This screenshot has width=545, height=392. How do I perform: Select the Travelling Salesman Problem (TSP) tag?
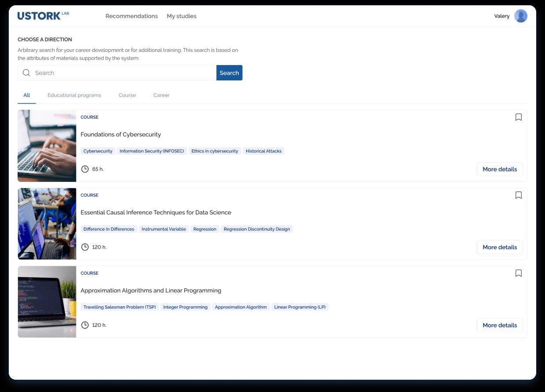coord(120,307)
